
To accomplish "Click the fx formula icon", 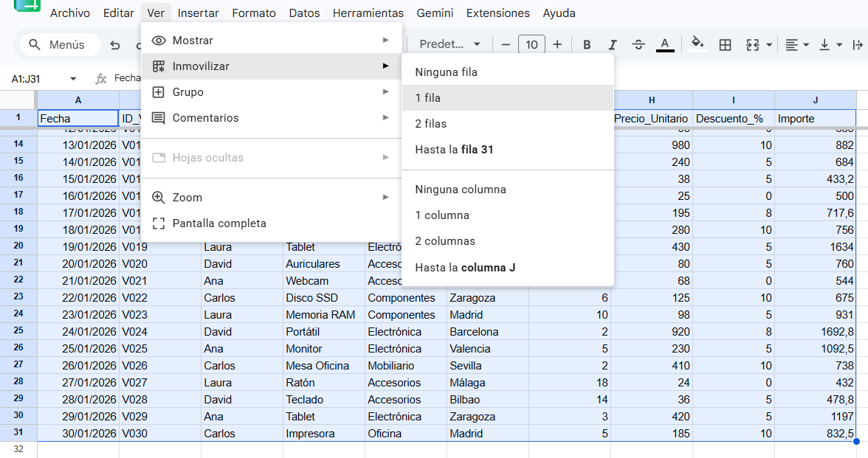I will (100, 78).
